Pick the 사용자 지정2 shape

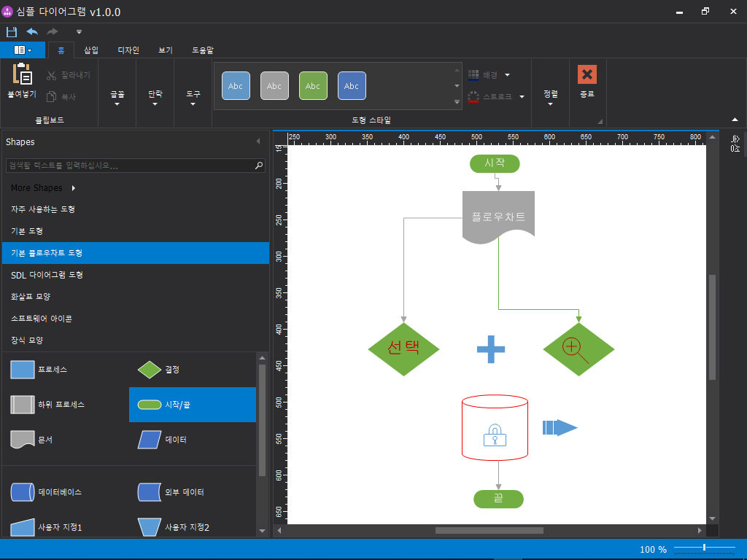pyautogui.click(x=193, y=526)
